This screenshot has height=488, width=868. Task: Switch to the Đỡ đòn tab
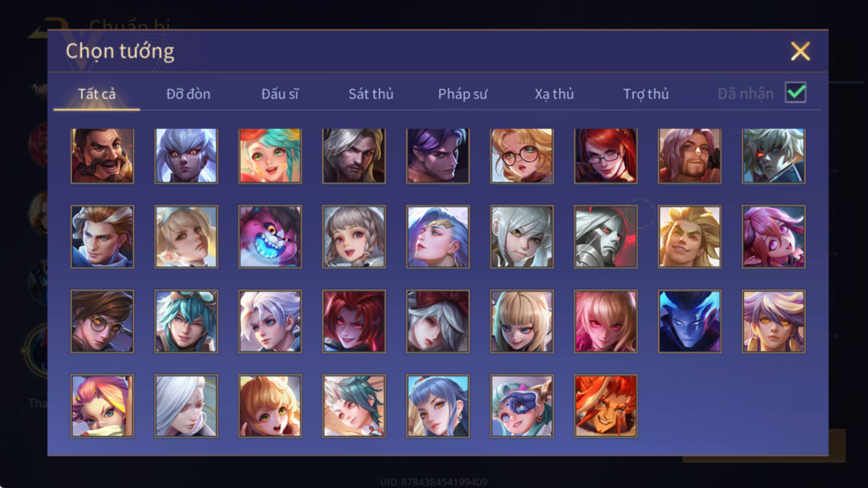point(188,93)
